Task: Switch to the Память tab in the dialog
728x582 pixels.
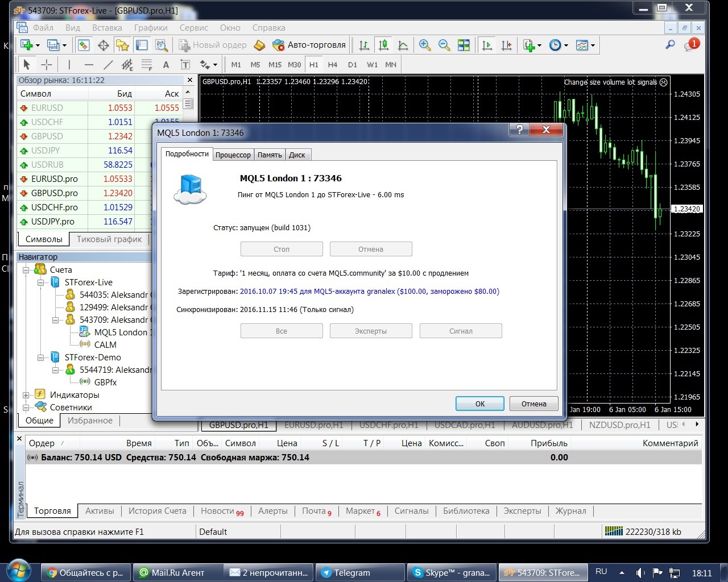Action: [x=270, y=155]
